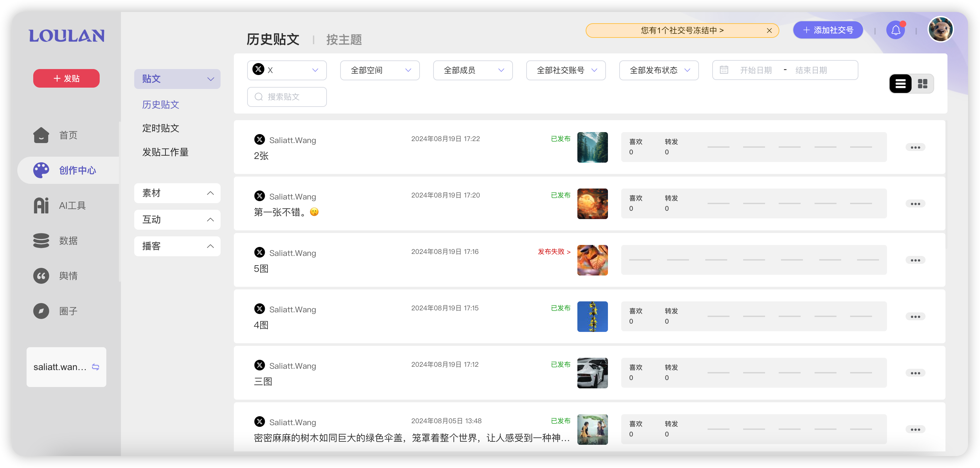This screenshot has width=980, height=468.
Task: Open the notification bell
Action: [x=896, y=30]
